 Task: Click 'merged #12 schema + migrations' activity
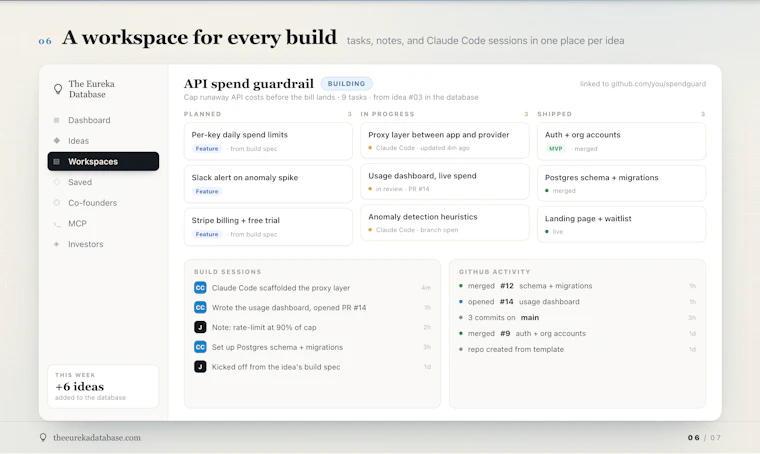point(577,286)
